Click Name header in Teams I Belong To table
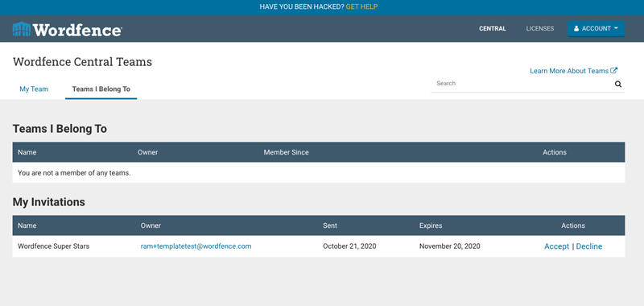This screenshot has height=306, width=644. coord(27,152)
